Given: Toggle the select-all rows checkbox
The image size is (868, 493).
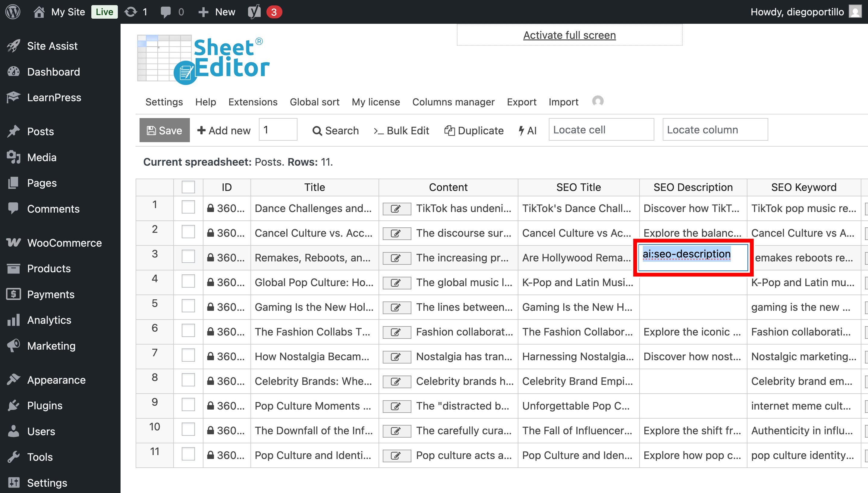Looking at the screenshot, I should 188,187.
